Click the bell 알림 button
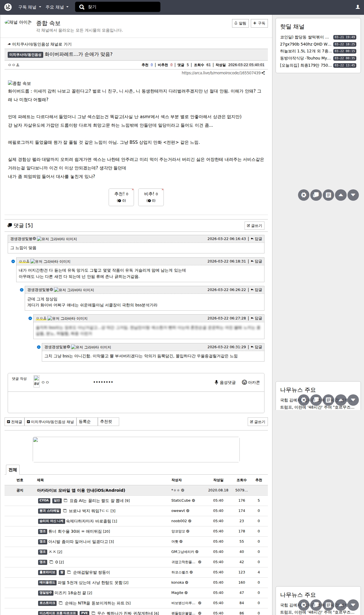The width and height of the screenshot is (364, 615). click(240, 23)
